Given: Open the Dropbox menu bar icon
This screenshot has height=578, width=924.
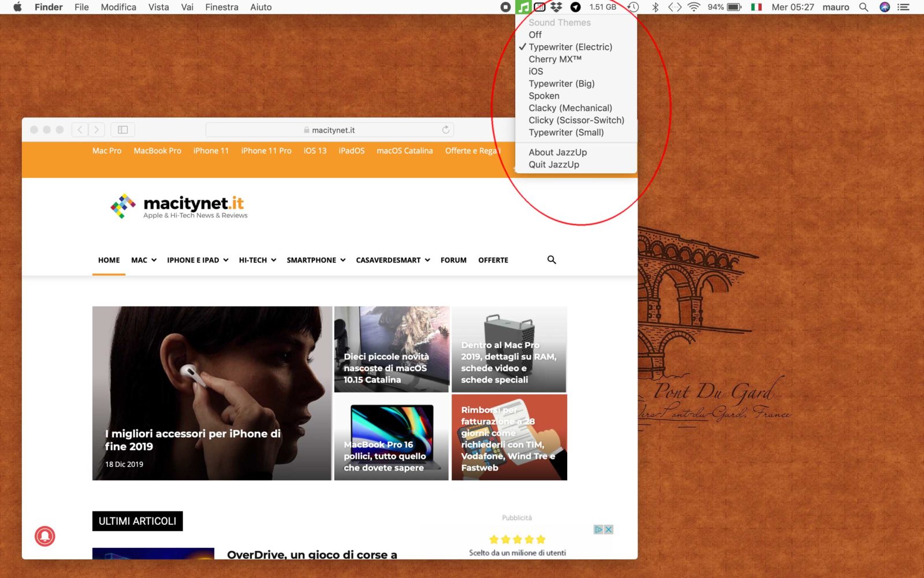Looking at the screenshot, I should tap(556, 7).
